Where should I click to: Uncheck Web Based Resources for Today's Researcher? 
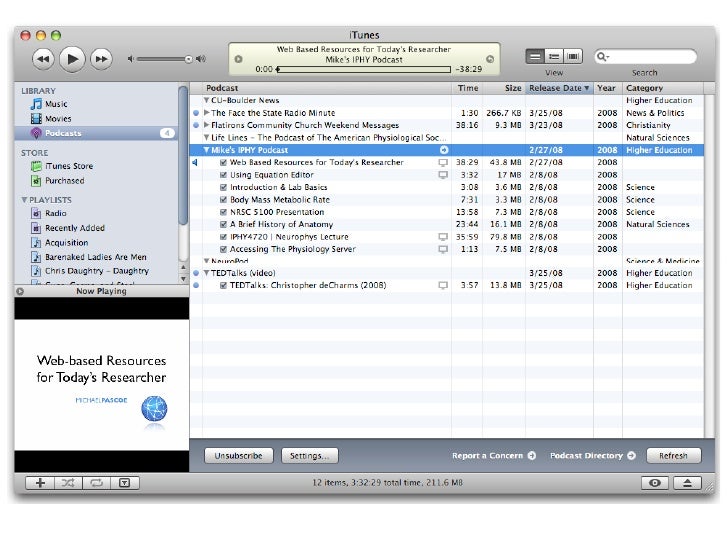pyautogui.click(x=223, y=162)
